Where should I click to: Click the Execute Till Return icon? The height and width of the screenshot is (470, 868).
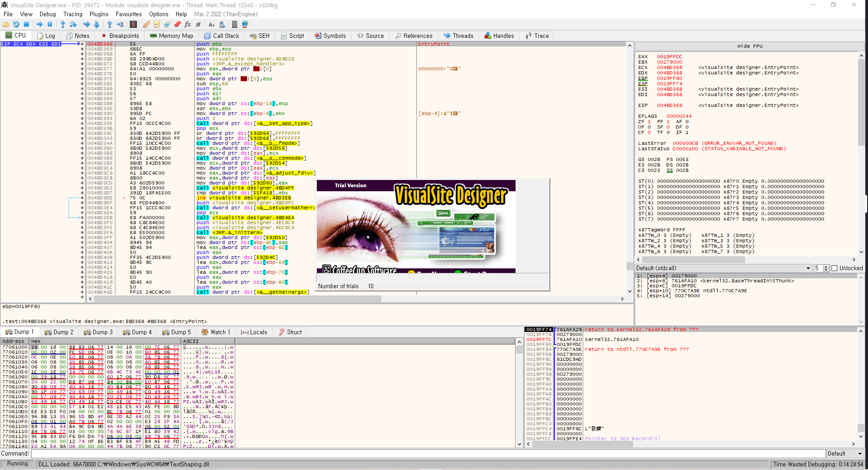click(x=110, y=24)
